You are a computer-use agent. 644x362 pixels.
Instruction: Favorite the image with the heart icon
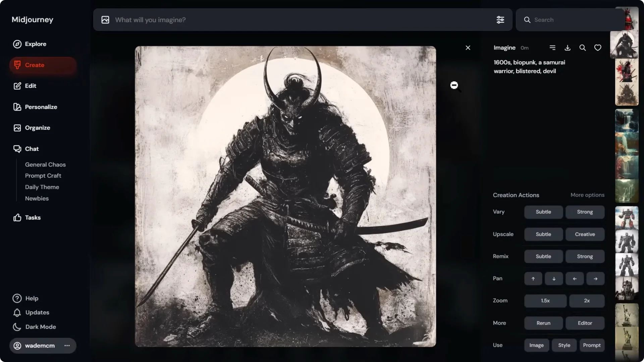(x=597, y=48)
